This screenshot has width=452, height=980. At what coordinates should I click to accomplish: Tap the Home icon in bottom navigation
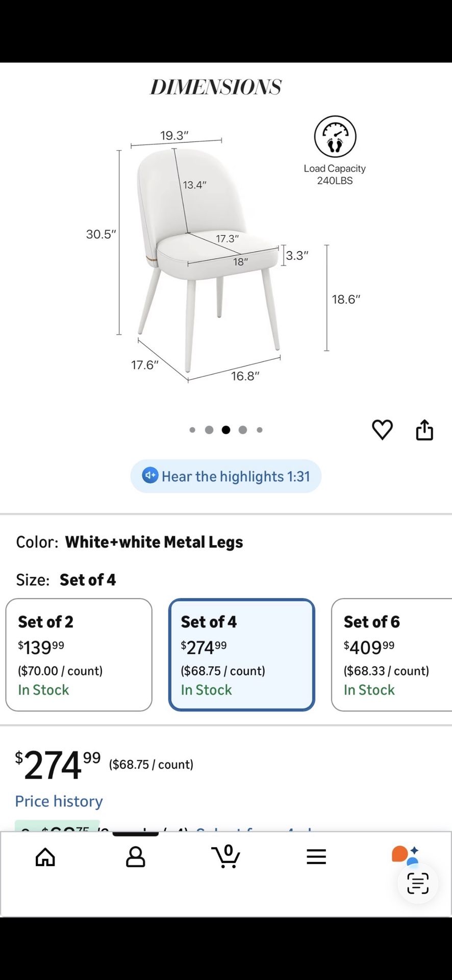tap(45, 856)
